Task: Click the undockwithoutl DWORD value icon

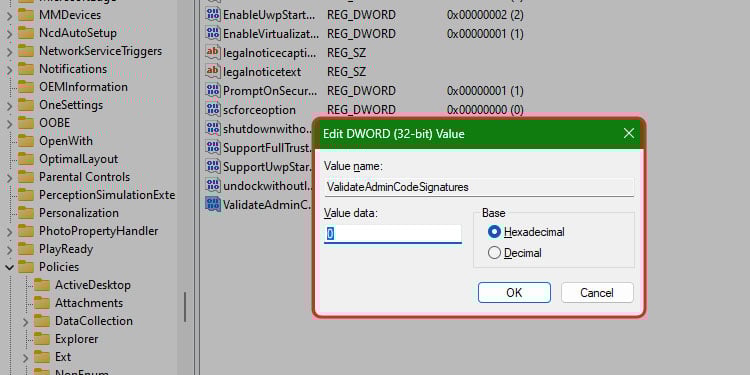Action: tap(212, 186)
